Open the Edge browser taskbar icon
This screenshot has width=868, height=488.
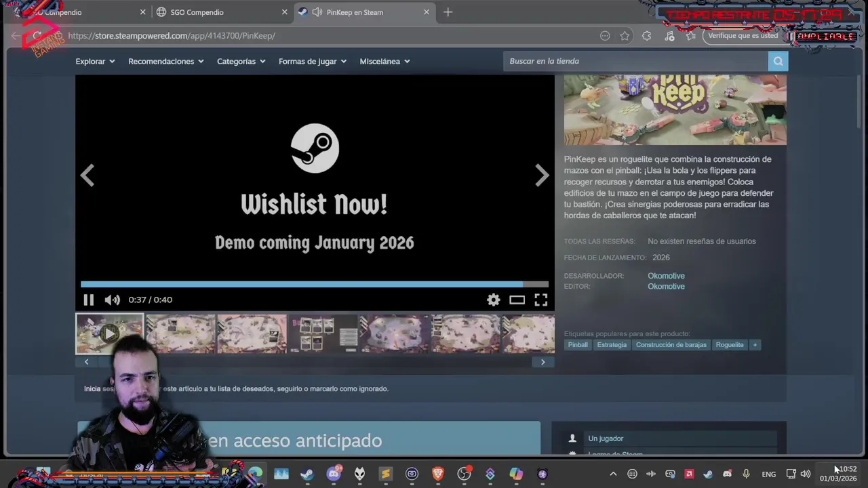[256, 474]
